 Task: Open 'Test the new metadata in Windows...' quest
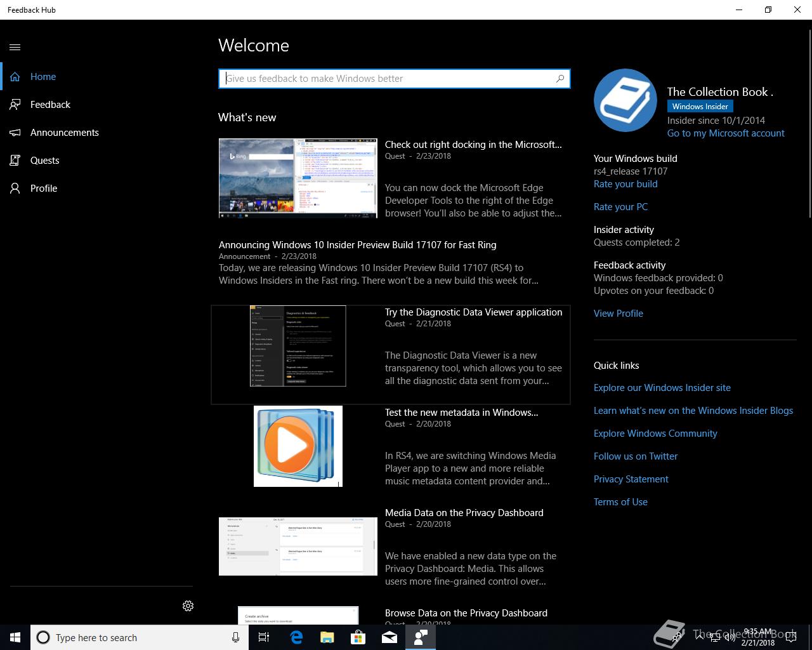[461, 413]
